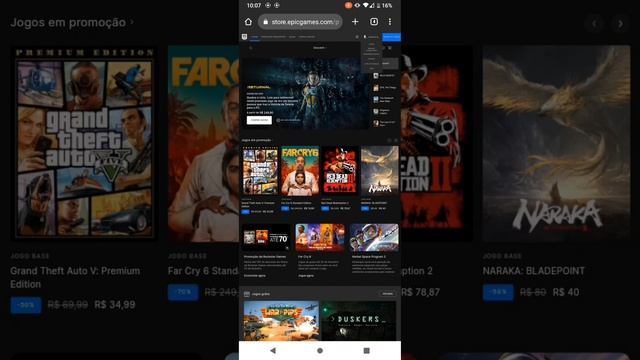The image size is (640, 360).
Task: Tap the store search magnifier icon
Action: (x=251, y=48)
